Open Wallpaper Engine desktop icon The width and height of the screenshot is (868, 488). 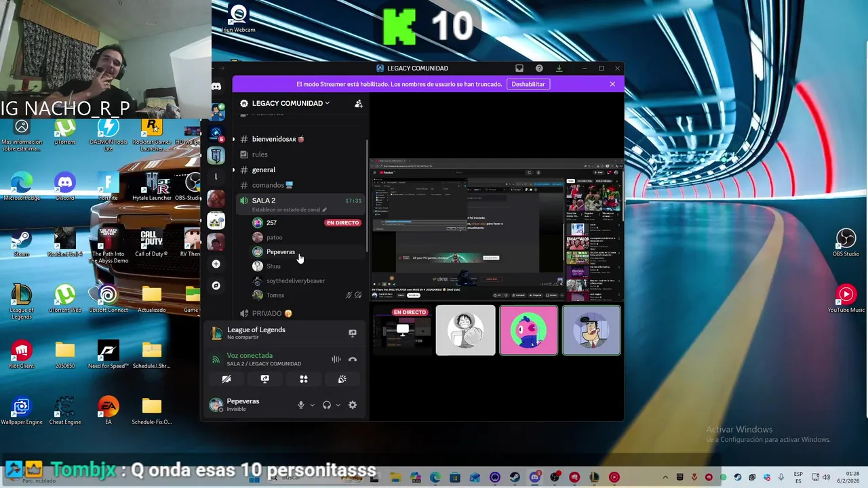(x=22, y=411)
